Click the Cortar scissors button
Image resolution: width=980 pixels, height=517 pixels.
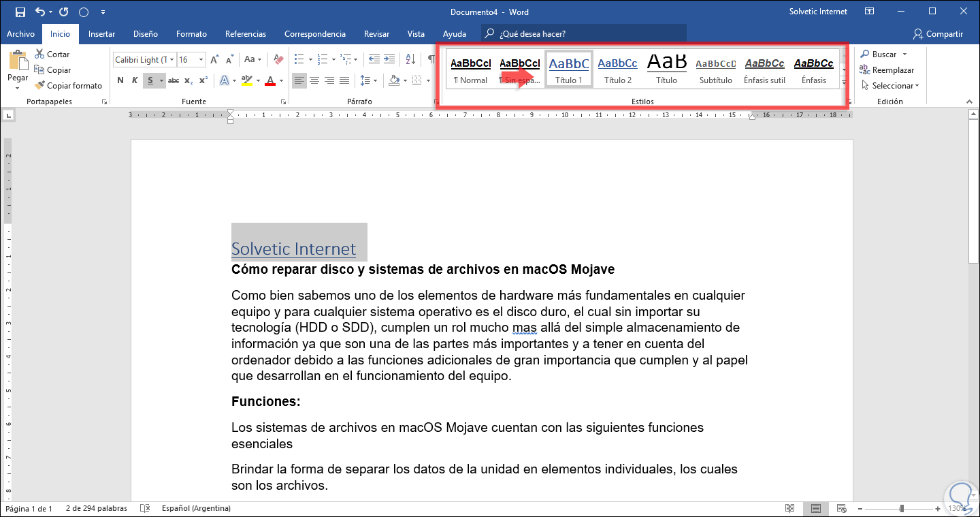[x=52, y=54]
